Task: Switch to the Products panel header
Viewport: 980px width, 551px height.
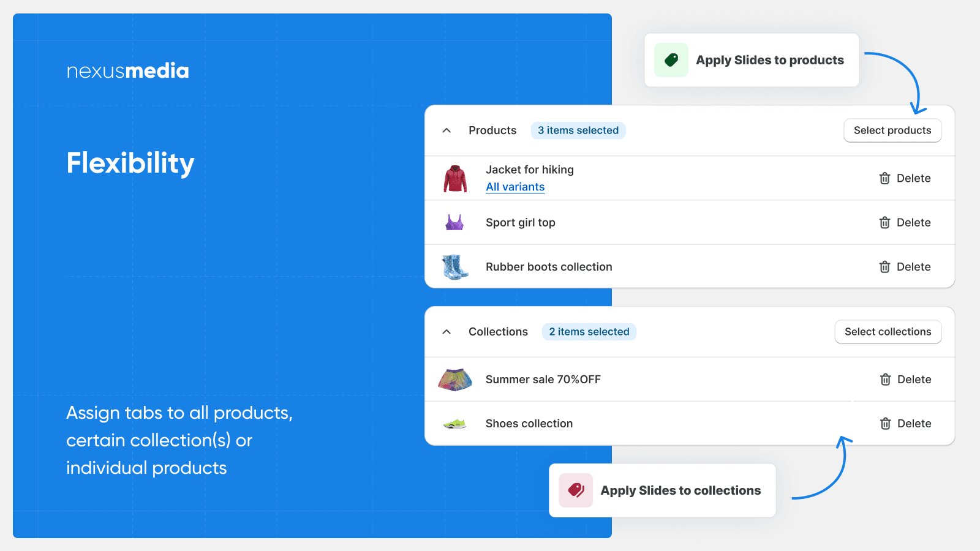Action: 492,130
